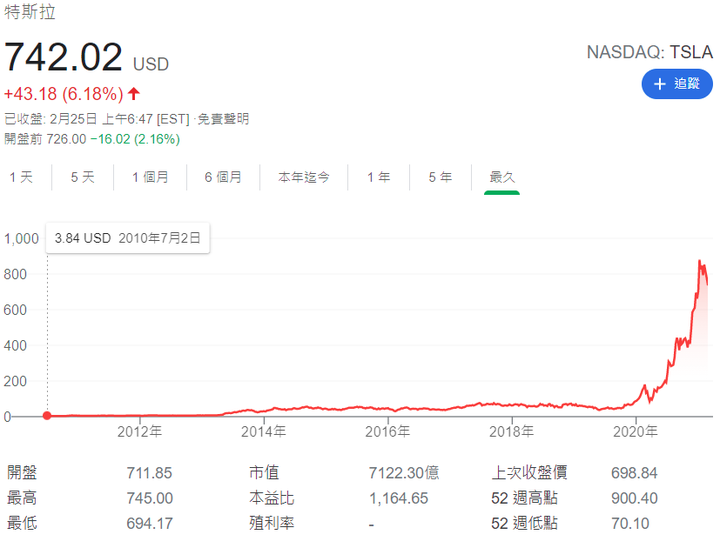Screen dimensions: 720x548
Task: Click the 1,000 y-axis label
Action: 21,238
